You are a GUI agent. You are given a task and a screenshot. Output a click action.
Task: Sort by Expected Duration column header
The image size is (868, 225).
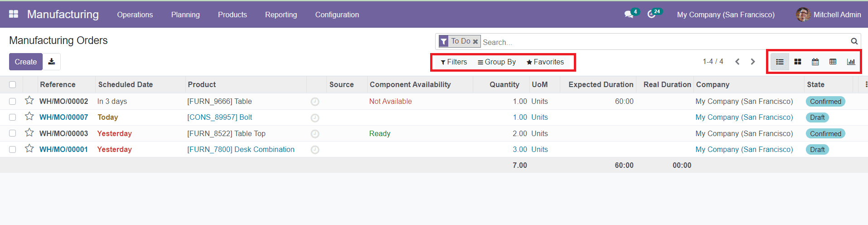[601, 85]
